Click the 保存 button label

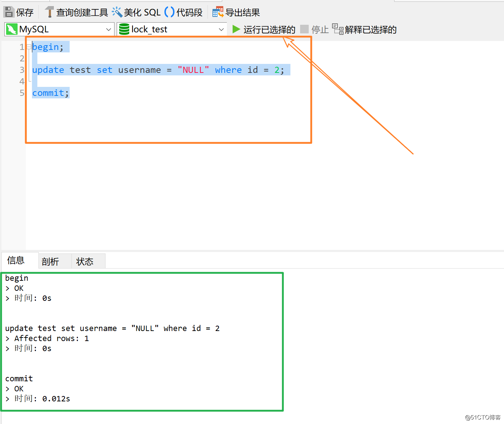pyautogui.click(x=25, y=13)
